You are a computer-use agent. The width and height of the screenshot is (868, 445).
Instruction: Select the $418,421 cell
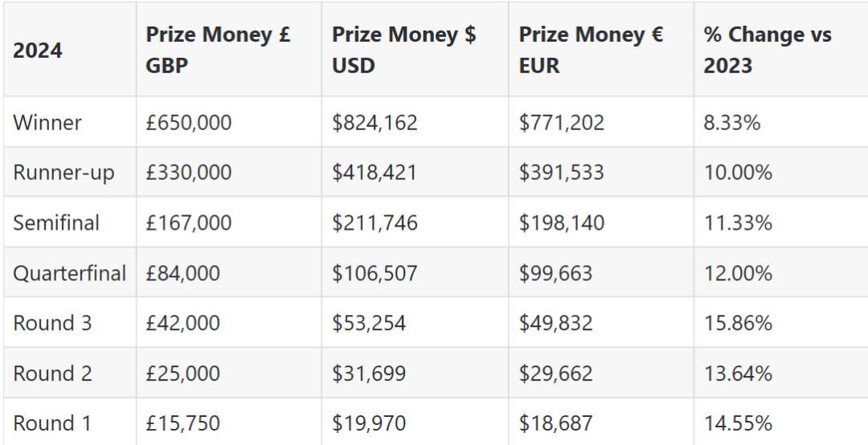pyautogui.click(x=375, y=173)
